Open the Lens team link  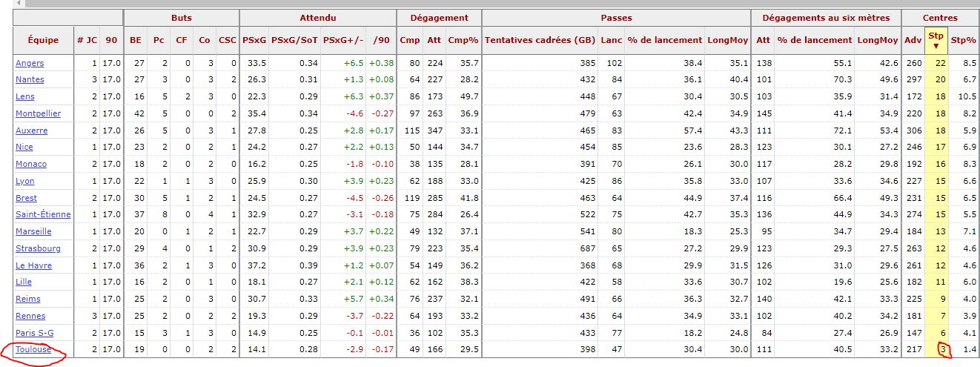tap(25, 96)
